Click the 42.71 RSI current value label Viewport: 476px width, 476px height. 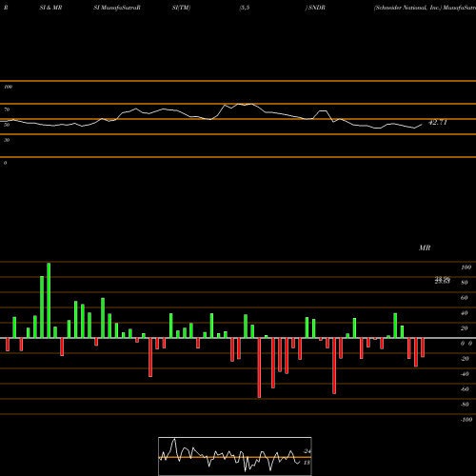[x=438, y=123]
